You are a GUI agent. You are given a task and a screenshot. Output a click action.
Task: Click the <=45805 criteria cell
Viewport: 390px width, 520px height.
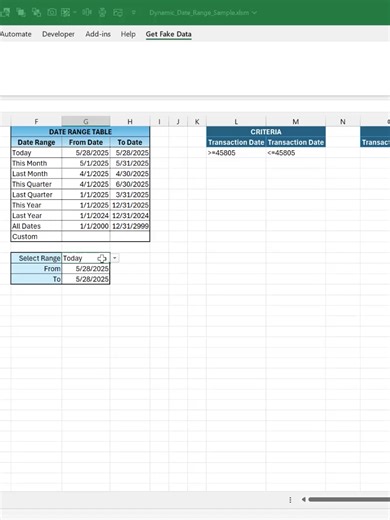296,153
